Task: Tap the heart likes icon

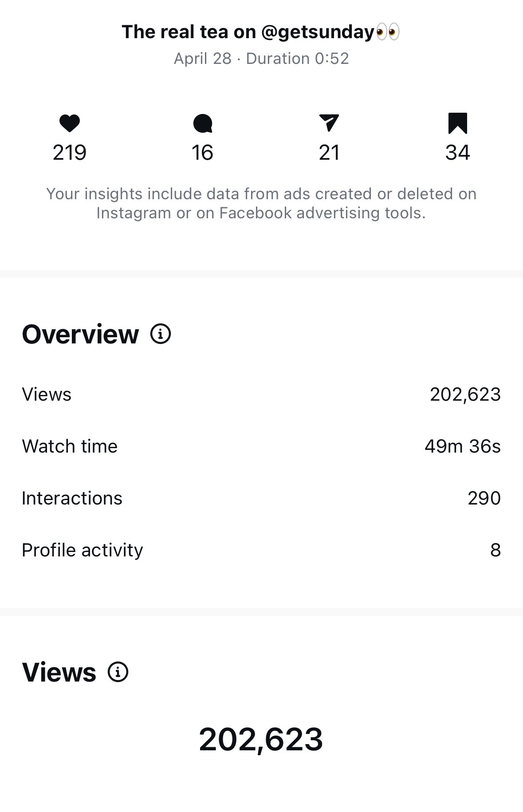Action: (70, 123)
